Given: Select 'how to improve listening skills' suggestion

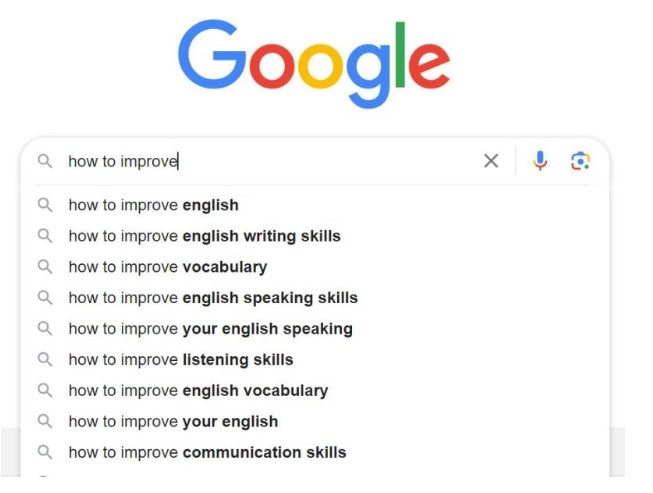Looking at the screenshot, I should tap(315, 359).
